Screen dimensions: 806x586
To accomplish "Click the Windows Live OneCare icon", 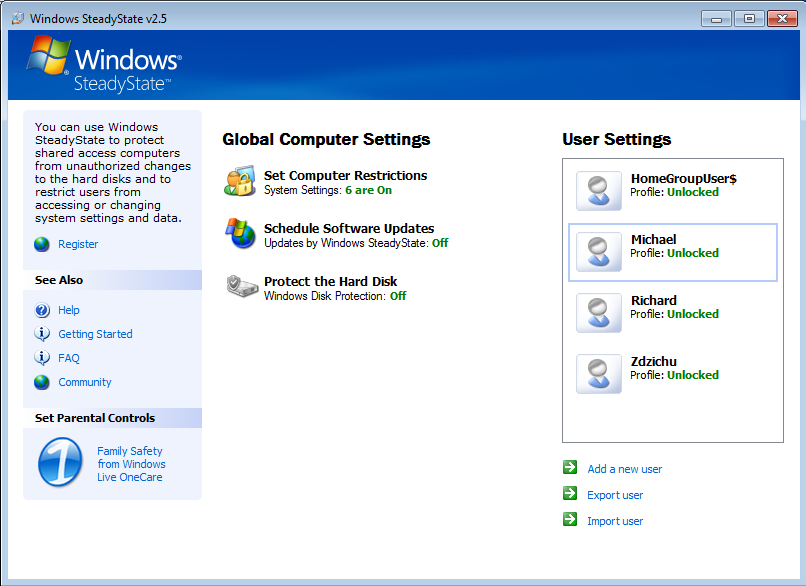I will (x=60, y=462).
